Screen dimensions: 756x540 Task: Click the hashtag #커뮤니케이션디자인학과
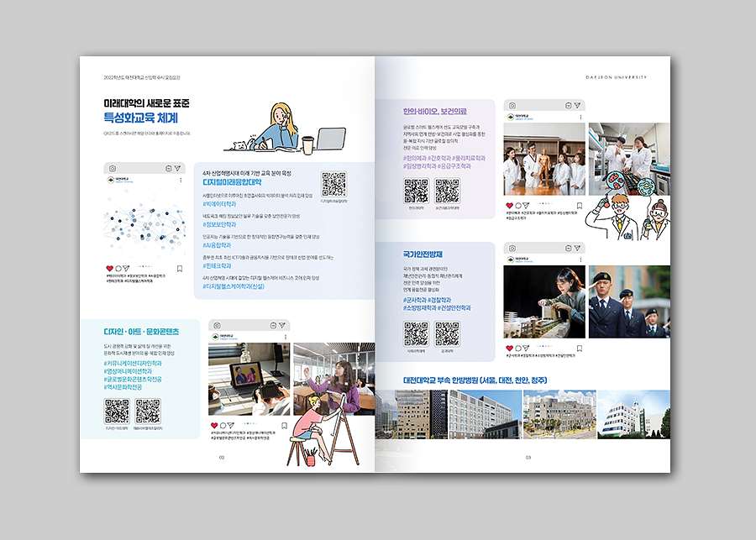[x=133, y=364]
